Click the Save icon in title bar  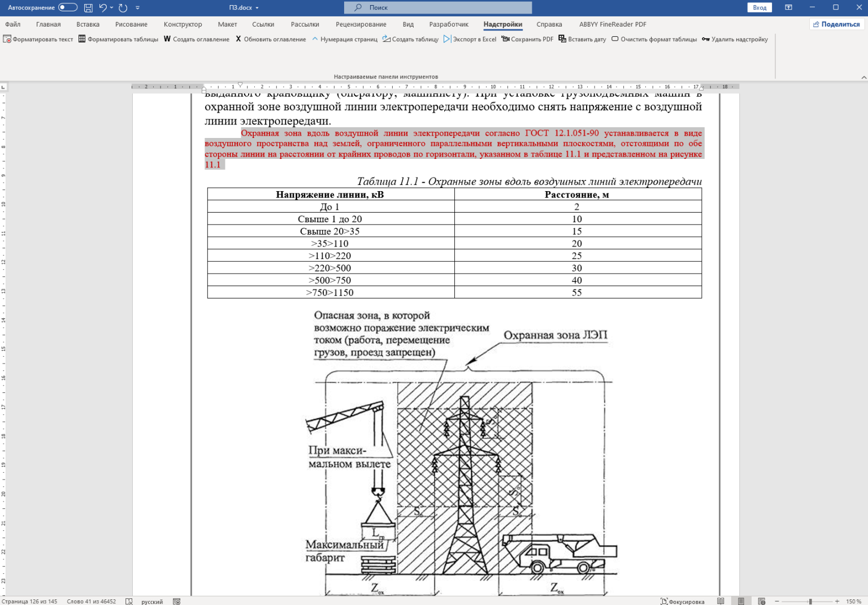coord(88,8)
